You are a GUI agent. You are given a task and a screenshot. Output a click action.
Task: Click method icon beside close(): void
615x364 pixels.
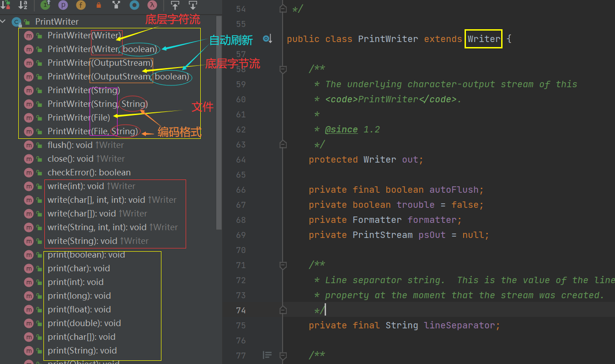[x=29, y=158]
